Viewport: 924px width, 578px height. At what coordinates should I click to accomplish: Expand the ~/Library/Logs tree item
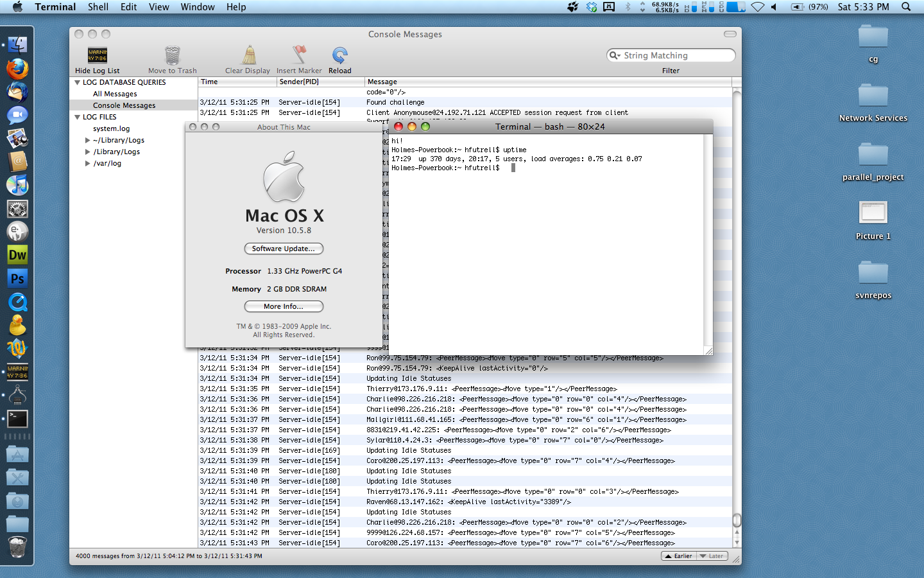pyautogui.click(x=88, y=140)
